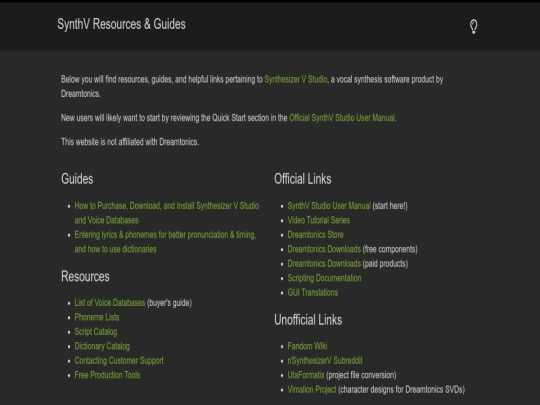Open entering lyrics & phonemes guide

pyautogui.click(x=165, y=242)
